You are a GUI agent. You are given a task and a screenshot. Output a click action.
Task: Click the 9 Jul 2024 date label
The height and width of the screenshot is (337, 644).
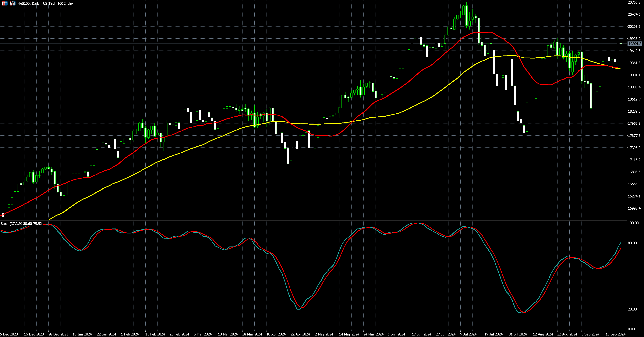click(468, 334)
